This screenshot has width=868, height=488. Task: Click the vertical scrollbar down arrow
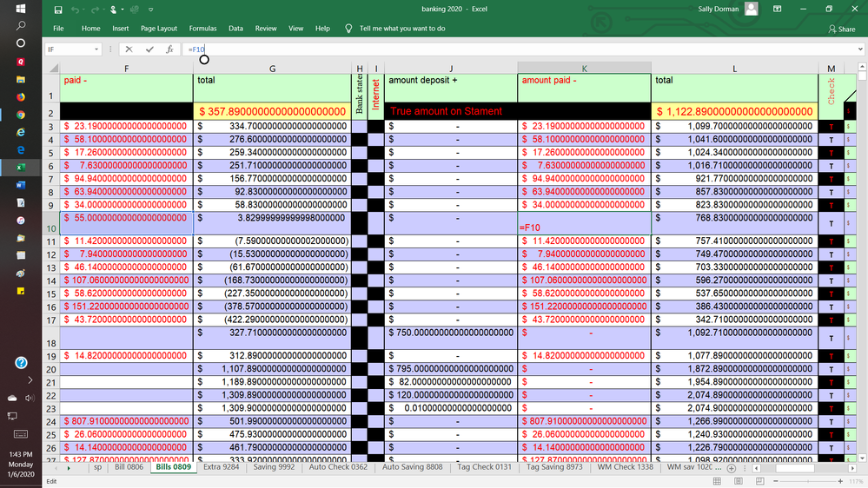tap(862, 458)
